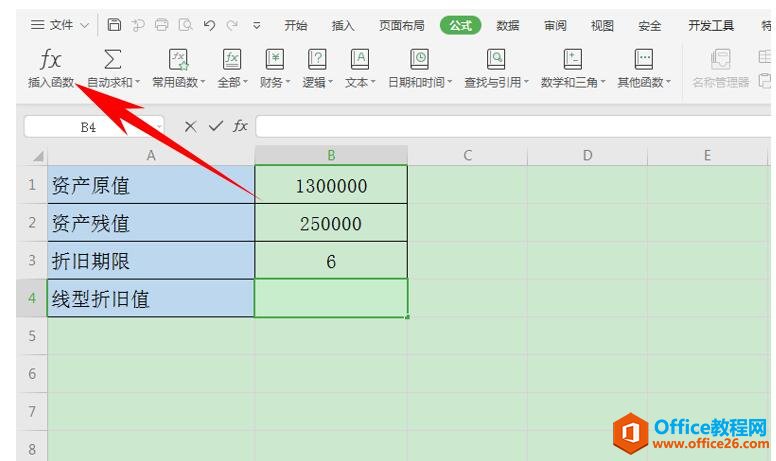Open the Logical (逻辑) functions icon
This screenshot has height=461, width=776.
[x=317, y=59]
